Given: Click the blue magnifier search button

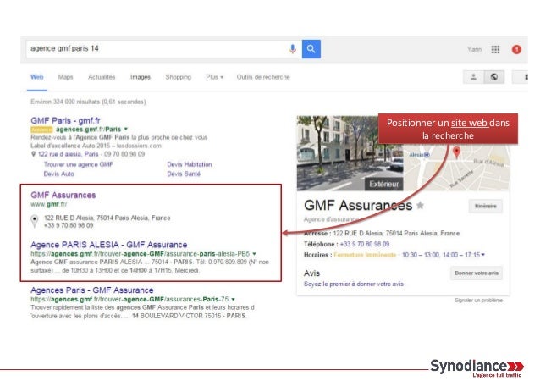Looking at the screenshot, I should pyautogui.click(x=311, y=49).
